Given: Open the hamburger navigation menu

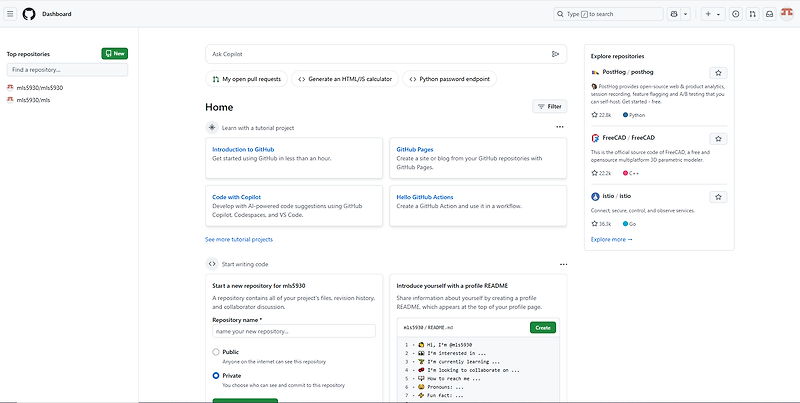Looking at the screenshot, I should point(10,14).
